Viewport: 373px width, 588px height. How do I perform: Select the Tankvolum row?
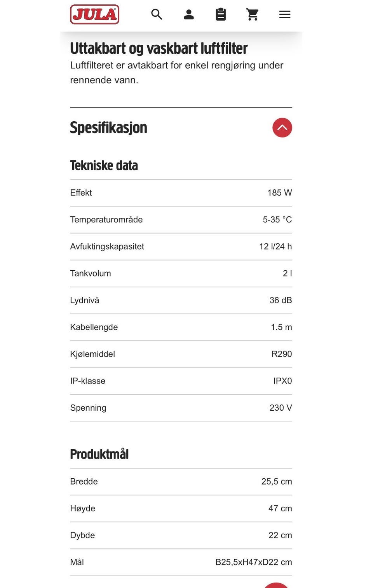pyautogui.click(x=181, y=273)
